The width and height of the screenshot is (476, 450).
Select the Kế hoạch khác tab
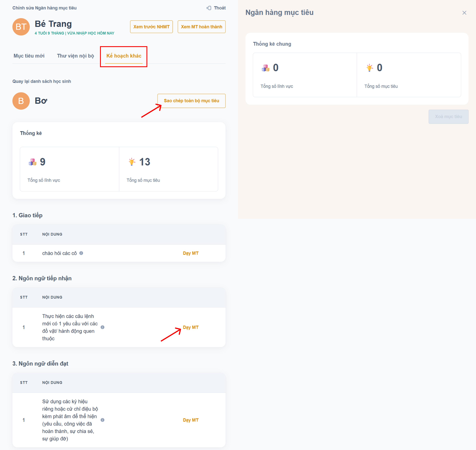(x=124, y=56)
